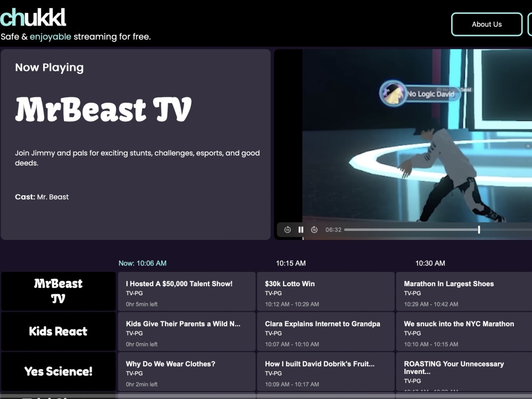Select the Kids React channel tile

coord(59,331)
